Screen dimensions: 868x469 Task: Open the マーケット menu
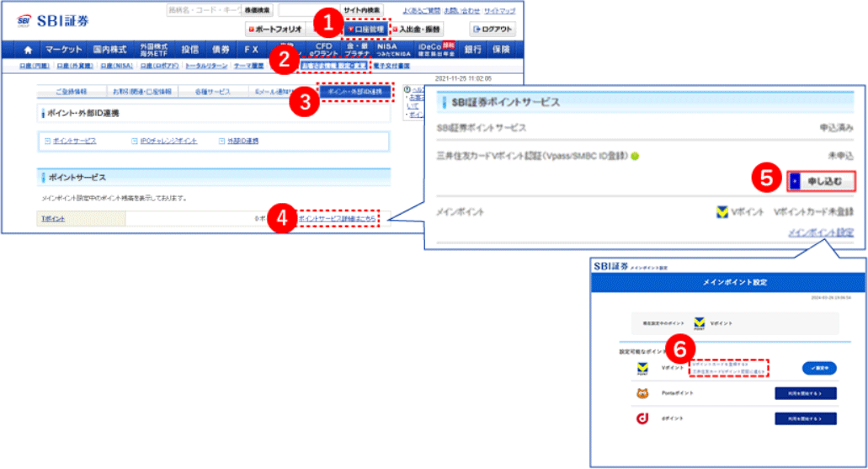(64, 50)
